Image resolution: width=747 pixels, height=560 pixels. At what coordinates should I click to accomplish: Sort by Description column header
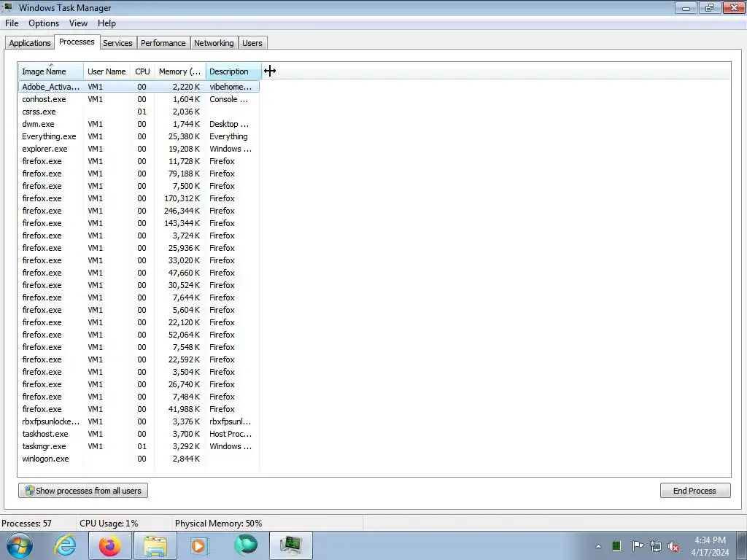[233, 71]
